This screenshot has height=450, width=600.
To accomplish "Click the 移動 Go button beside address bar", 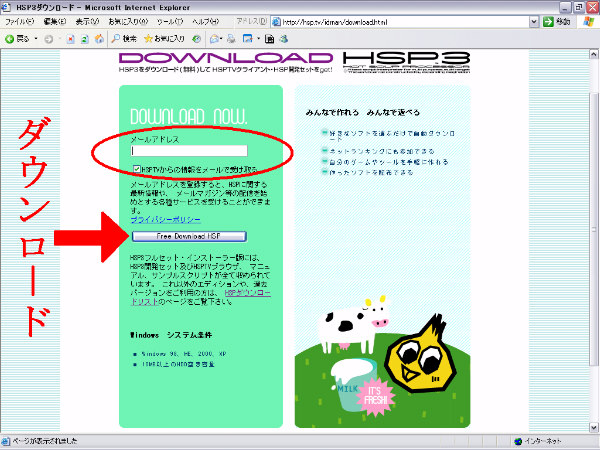I will pyautogui.click(x=562, y=21).
